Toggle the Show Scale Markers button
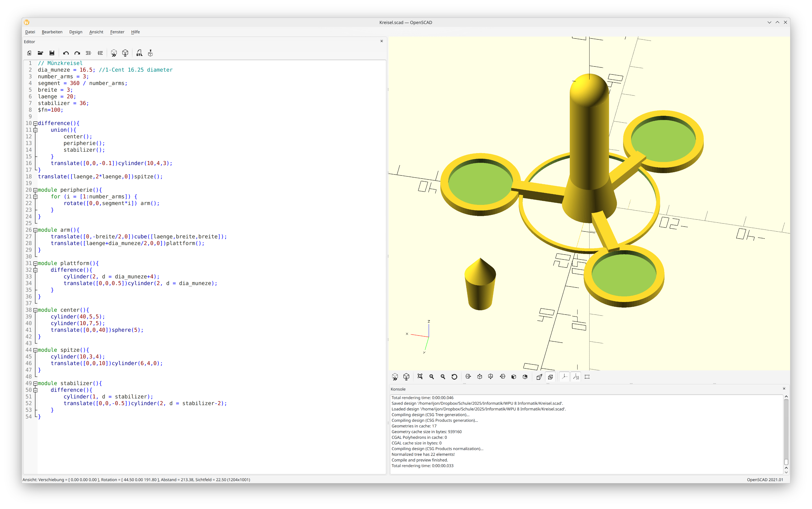This screenshot has width=812, height=509. [x=576, y=377]
